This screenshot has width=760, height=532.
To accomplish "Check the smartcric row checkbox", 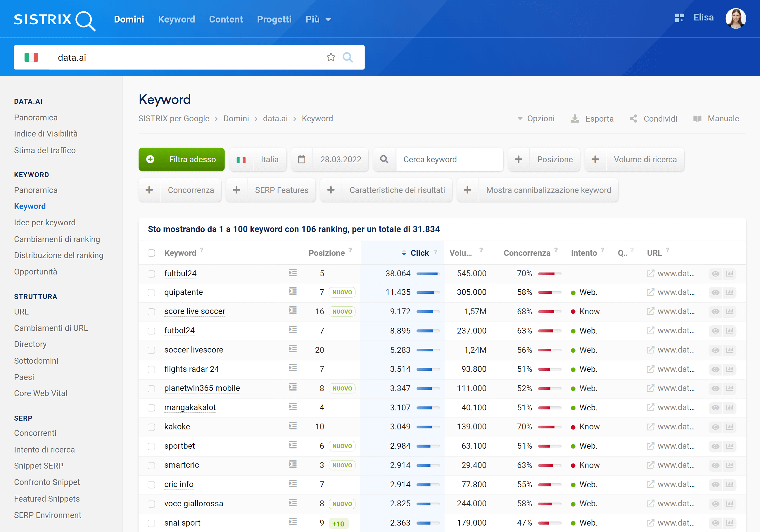I will 151,465.
